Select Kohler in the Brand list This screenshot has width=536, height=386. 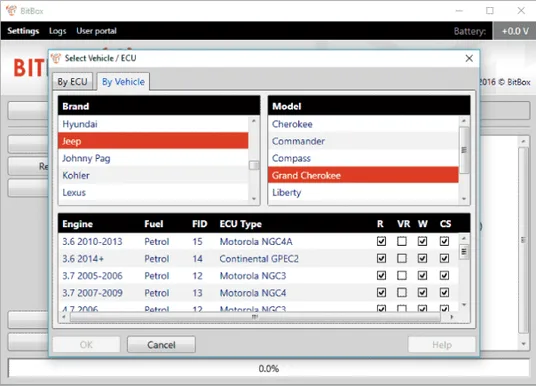(153, 175)
